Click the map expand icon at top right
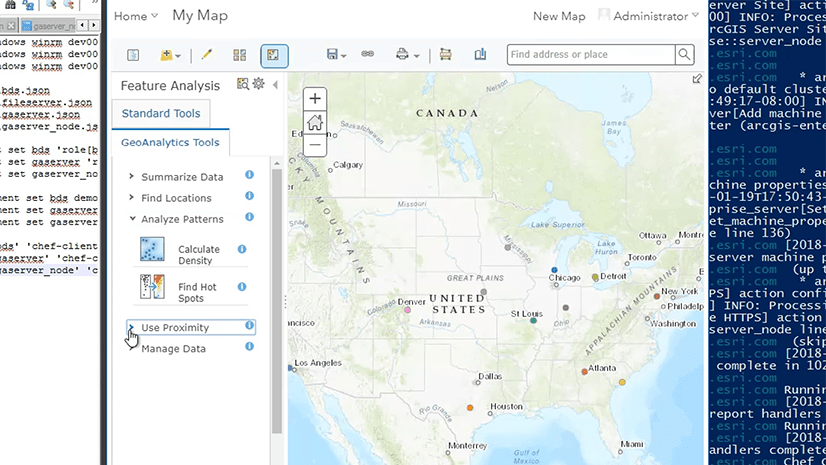This screenshot has height=465, width=826. pos(697,78)
